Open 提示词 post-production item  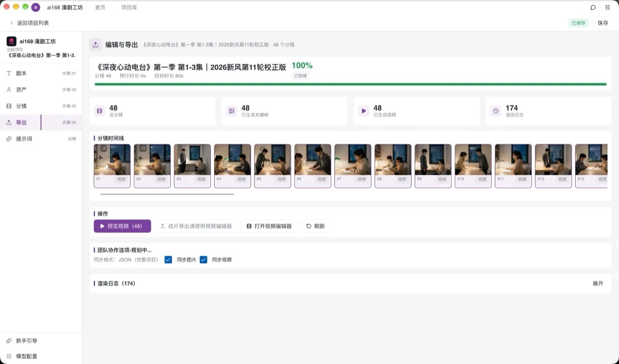point(41,139)
